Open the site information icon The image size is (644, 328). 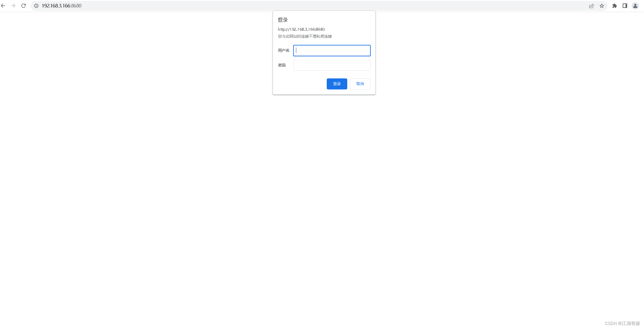(x=36, y=6)
